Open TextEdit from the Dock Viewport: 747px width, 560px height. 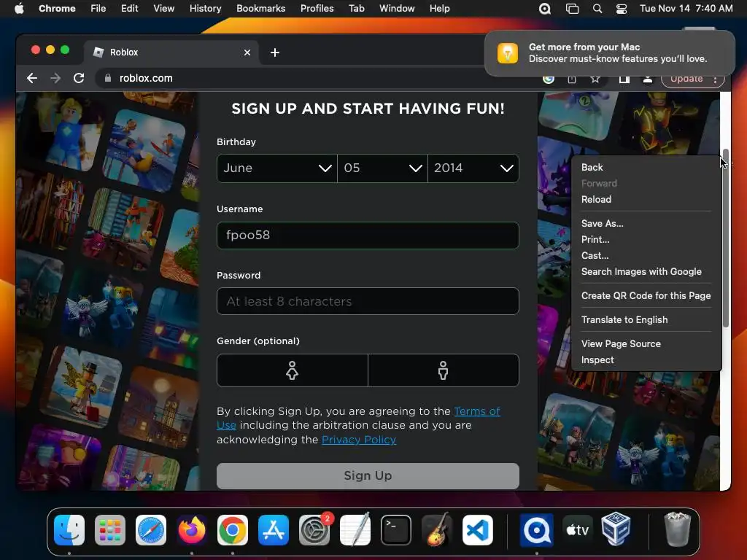(355, 530)
